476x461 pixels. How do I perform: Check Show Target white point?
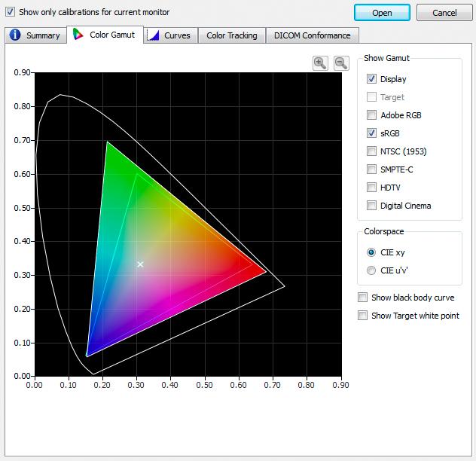coord(362,316)
